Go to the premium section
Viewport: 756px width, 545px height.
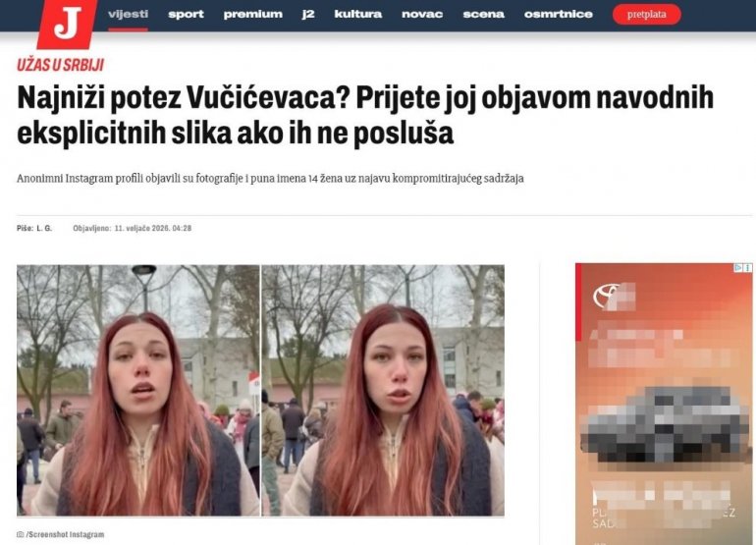tap(253, 15)
